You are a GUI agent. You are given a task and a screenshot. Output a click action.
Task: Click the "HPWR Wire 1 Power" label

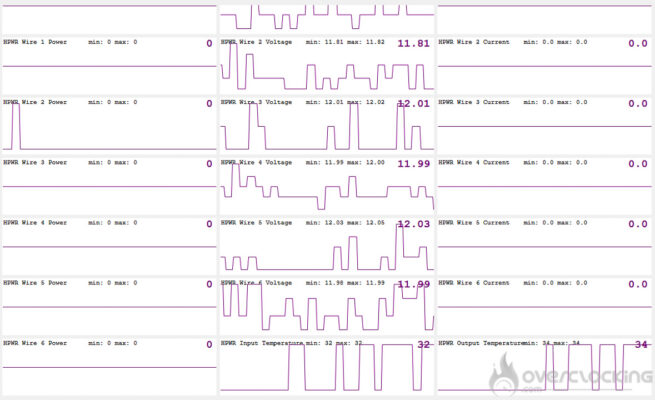tap(35, 42)
